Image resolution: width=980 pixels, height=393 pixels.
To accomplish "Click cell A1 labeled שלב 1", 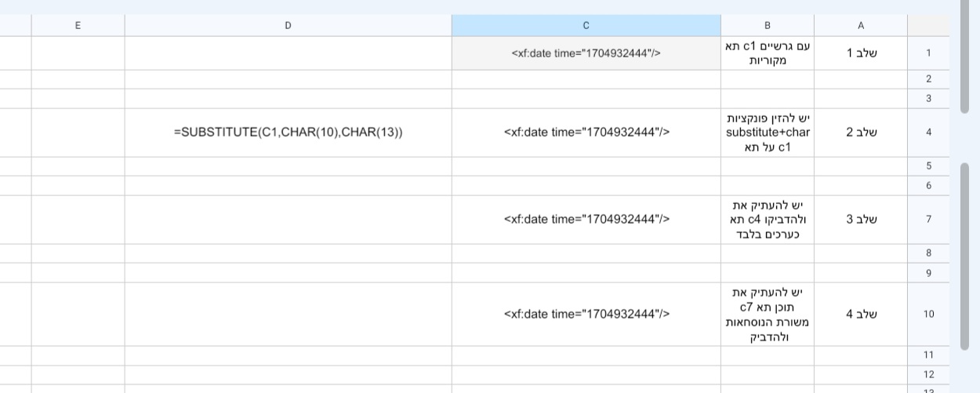I will point(861,53).
